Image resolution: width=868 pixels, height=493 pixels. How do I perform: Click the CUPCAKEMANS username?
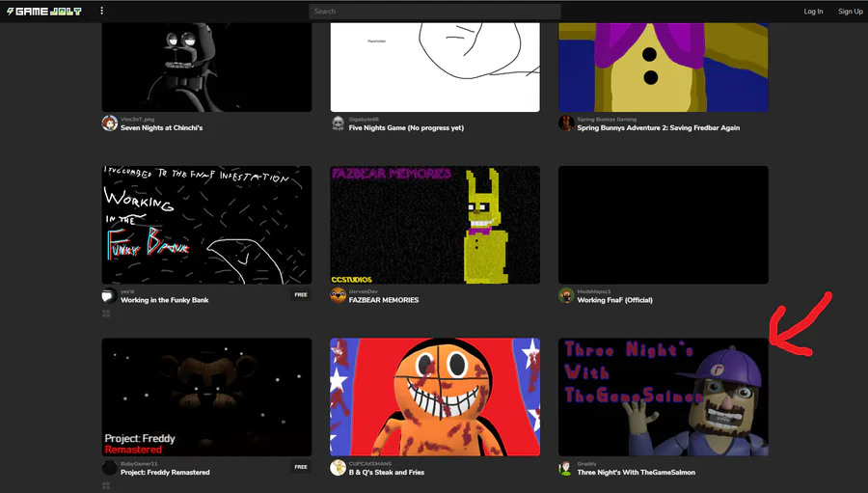click(x=369, y=464)
